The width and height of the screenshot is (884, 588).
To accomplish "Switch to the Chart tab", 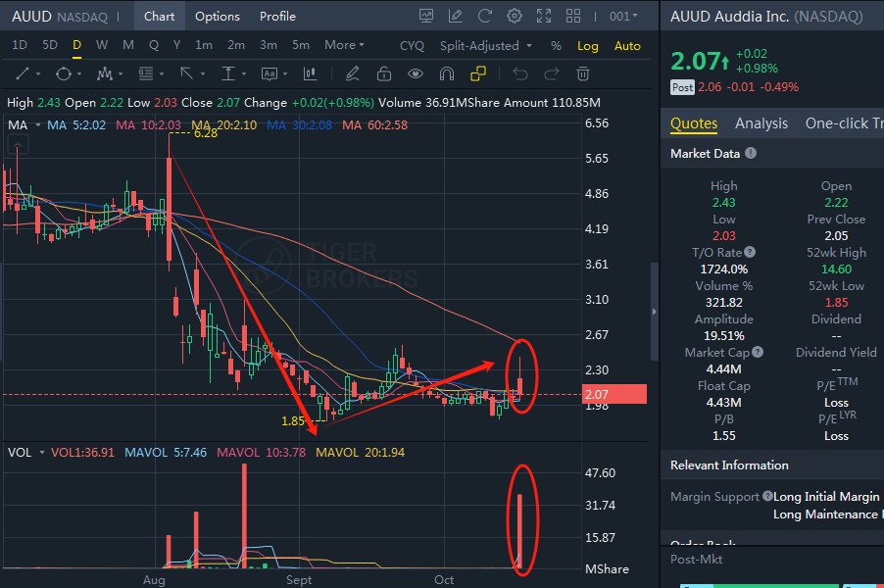I will [x=159, y=17].
